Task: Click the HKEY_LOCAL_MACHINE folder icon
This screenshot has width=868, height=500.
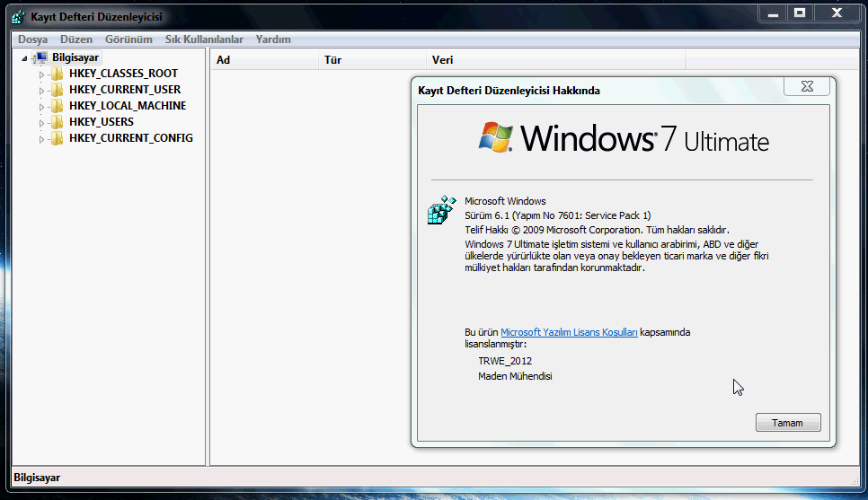Action: click(x=57, y=106)
